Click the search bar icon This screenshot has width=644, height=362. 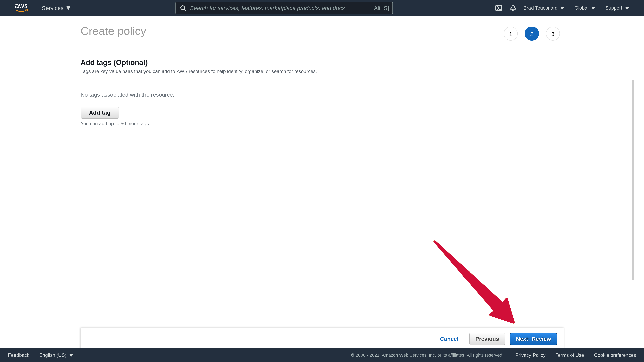(183, 8)
